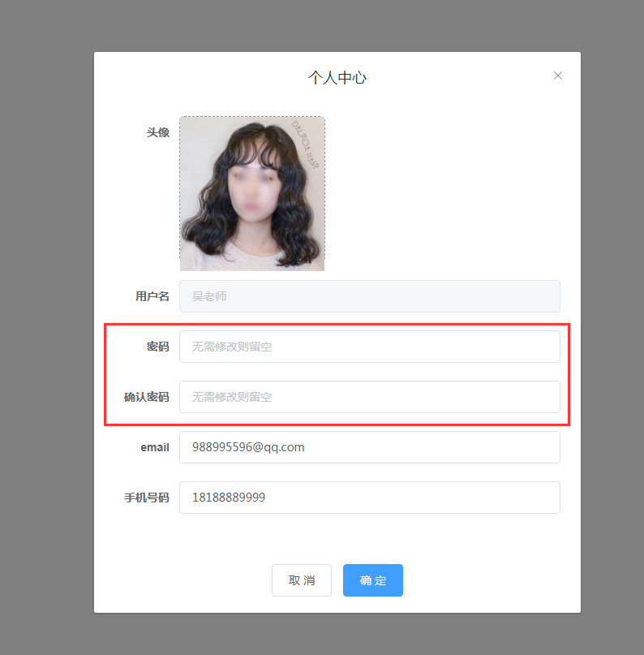This screenshot has width=644, height=655.
Task: Change the 头像 avatar image
Action: tap(252, 193)
